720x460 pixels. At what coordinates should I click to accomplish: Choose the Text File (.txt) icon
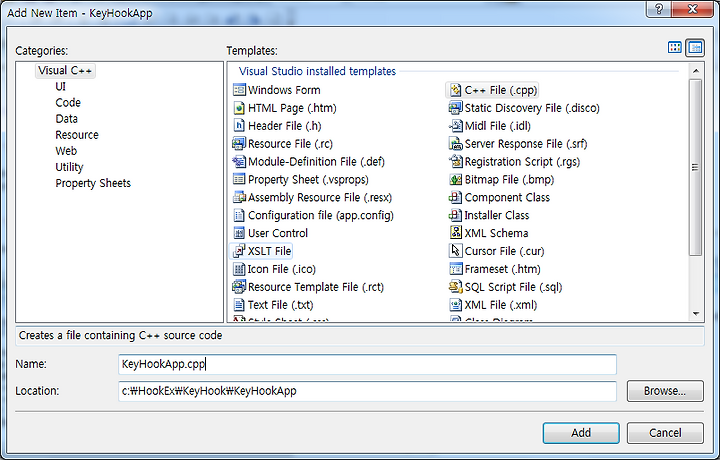click(239, 305)
